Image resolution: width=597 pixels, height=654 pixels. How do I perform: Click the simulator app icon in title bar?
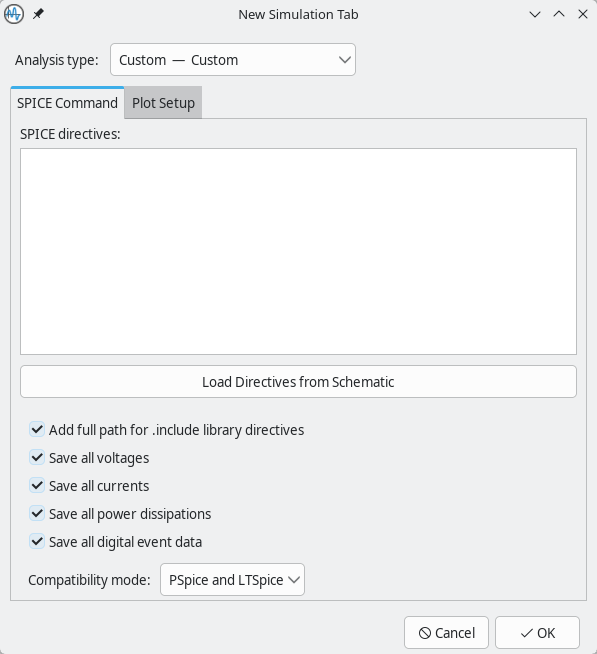tap(14, 14)
